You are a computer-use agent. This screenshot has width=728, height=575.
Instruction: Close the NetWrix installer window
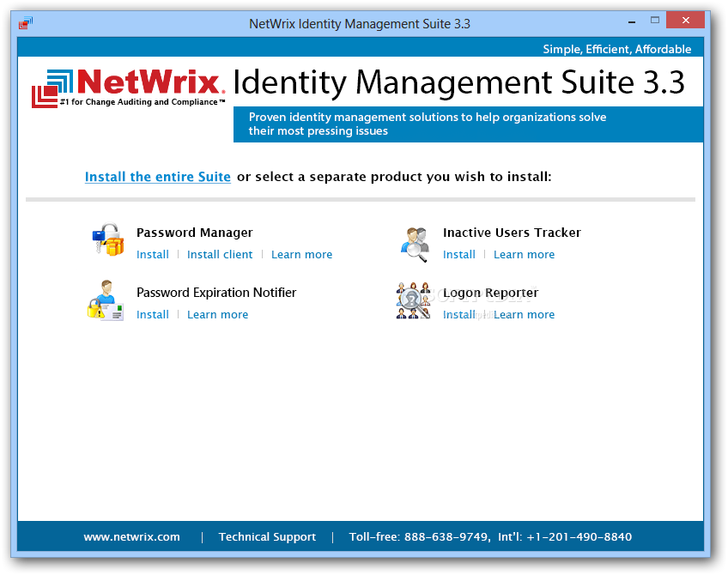pos(685,21)
